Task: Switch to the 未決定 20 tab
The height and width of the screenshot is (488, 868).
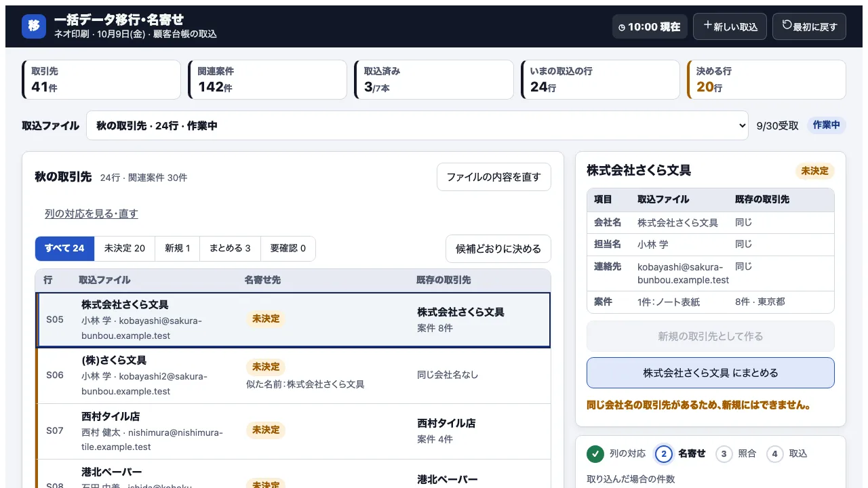Action: tap(125, 248)
